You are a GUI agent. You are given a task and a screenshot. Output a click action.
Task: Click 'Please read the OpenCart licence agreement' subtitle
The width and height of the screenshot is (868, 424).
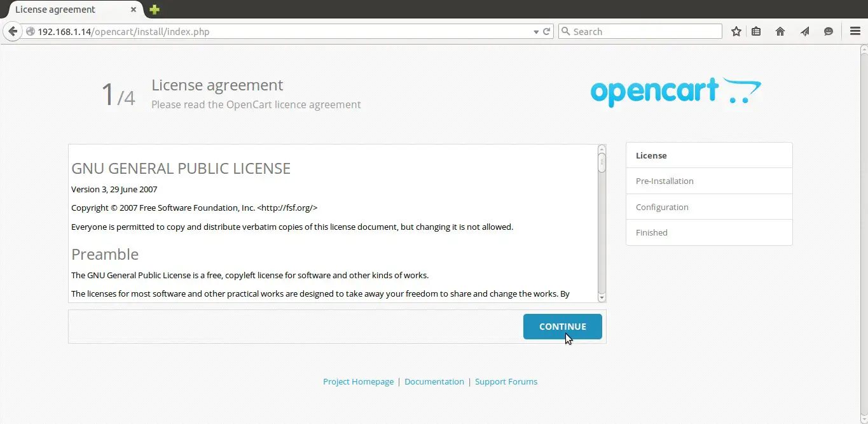(x=256, y=104)
